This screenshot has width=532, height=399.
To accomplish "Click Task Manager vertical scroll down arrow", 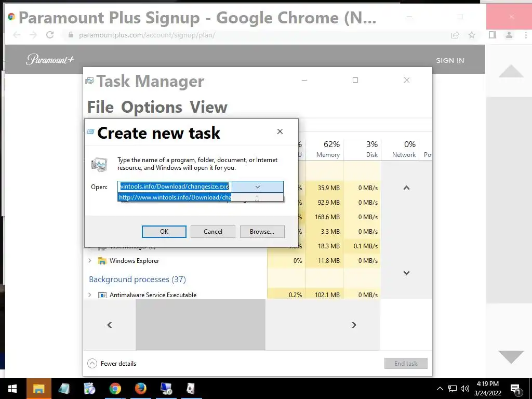I will (406, 273).
